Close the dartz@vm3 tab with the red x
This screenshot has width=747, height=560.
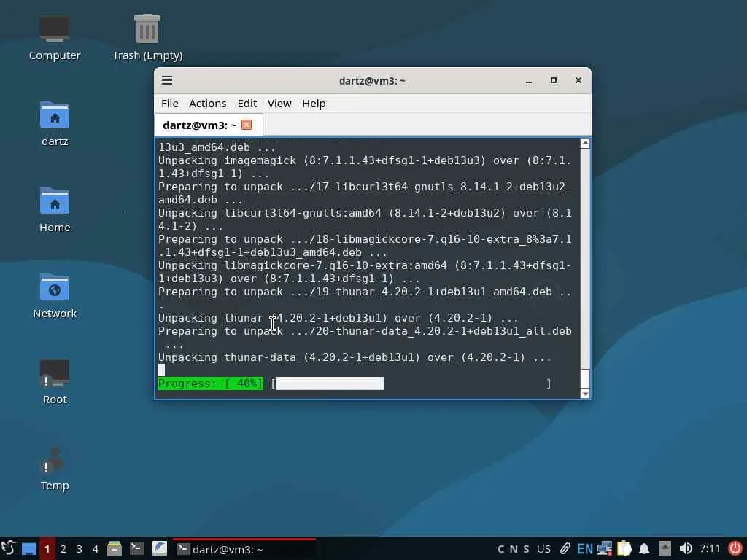[x=247, y=125]
